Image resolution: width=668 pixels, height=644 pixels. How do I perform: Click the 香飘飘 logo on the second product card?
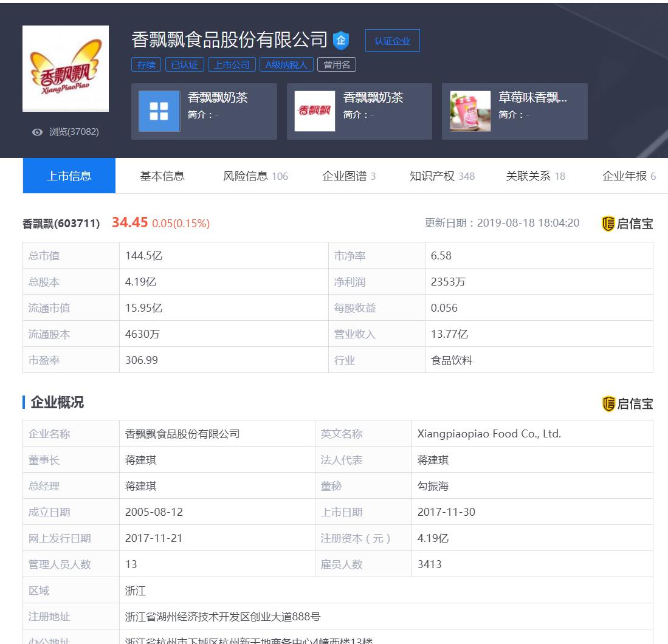314,111
